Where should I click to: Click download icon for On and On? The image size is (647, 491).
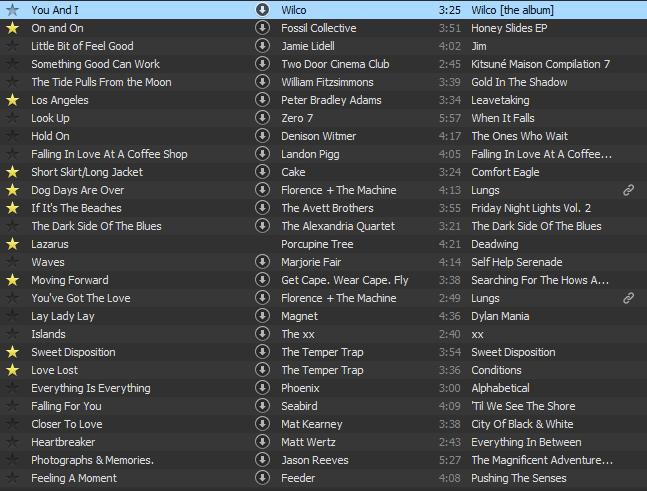(x=262, y=28)
